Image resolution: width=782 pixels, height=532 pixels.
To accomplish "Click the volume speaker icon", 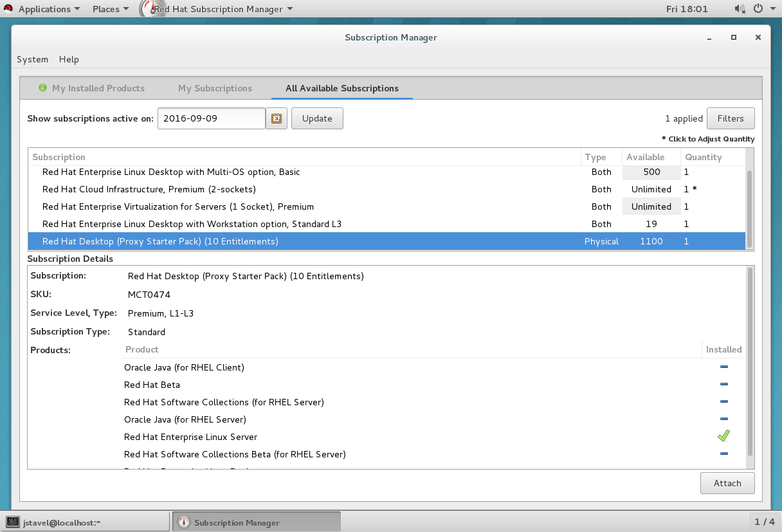I will coord(740,9).
